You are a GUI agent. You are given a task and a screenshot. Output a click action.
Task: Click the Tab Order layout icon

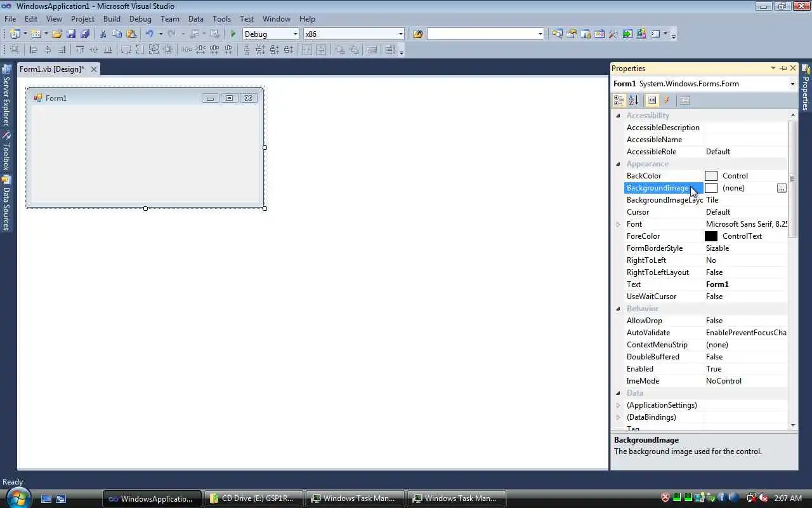pos(390,50)
